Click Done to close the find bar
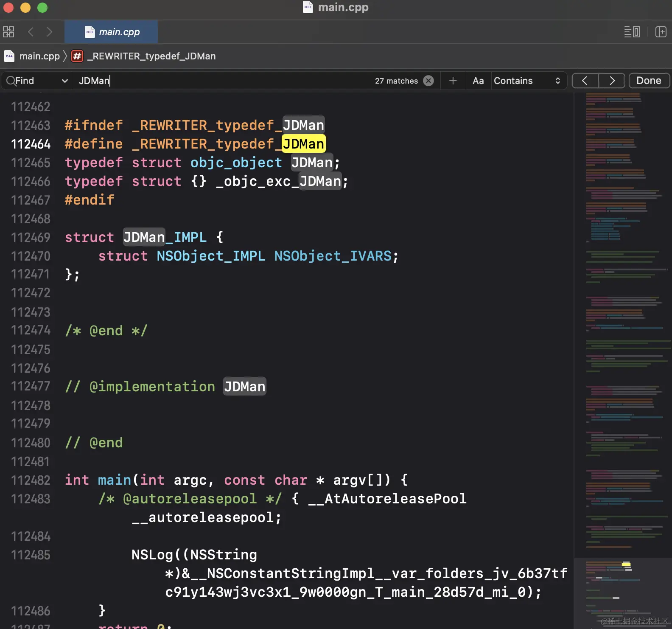672x629 pixels. point(649,81)
